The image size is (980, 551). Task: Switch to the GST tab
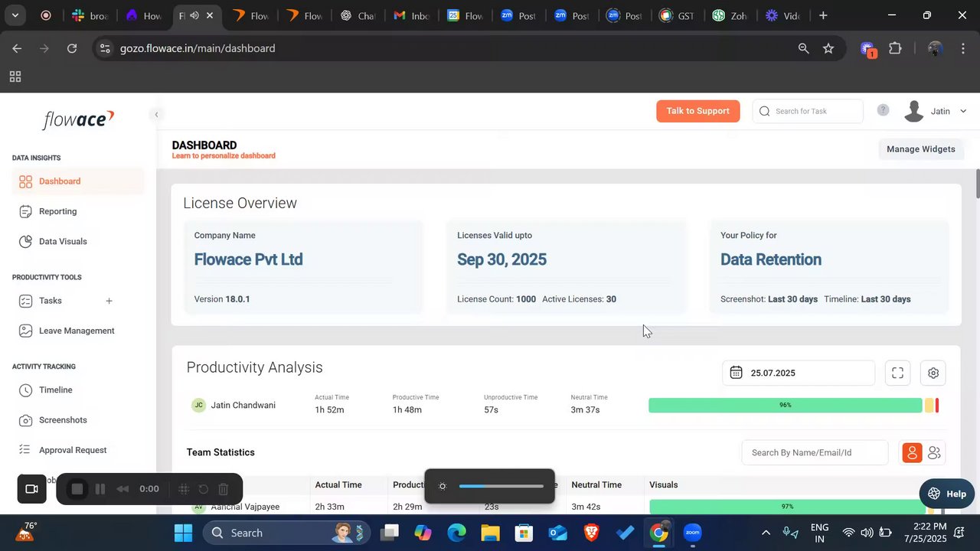pyautogui.click(x=677, y=15)
